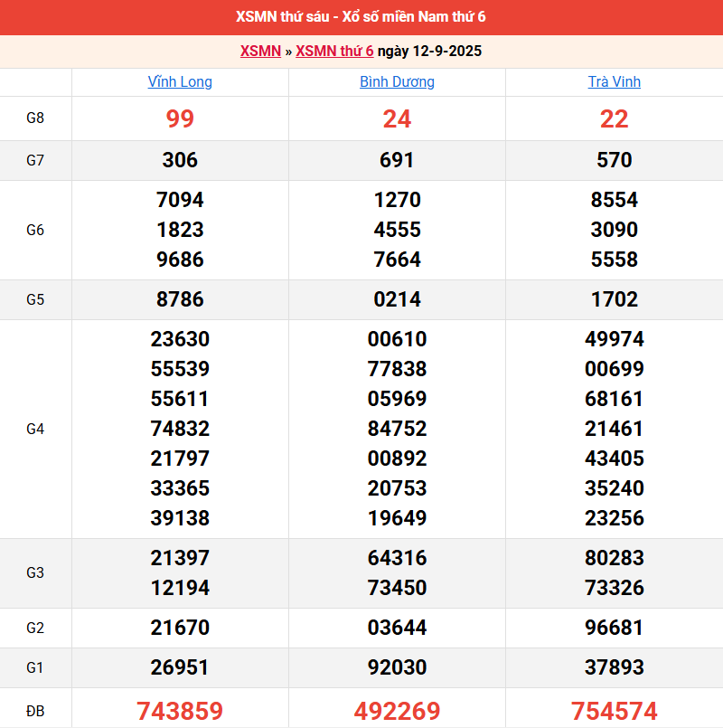This screenshot has height=728, width=723.
Task: Click G4 number 43405
Action: pyautogui.click(x=615, y=459)
